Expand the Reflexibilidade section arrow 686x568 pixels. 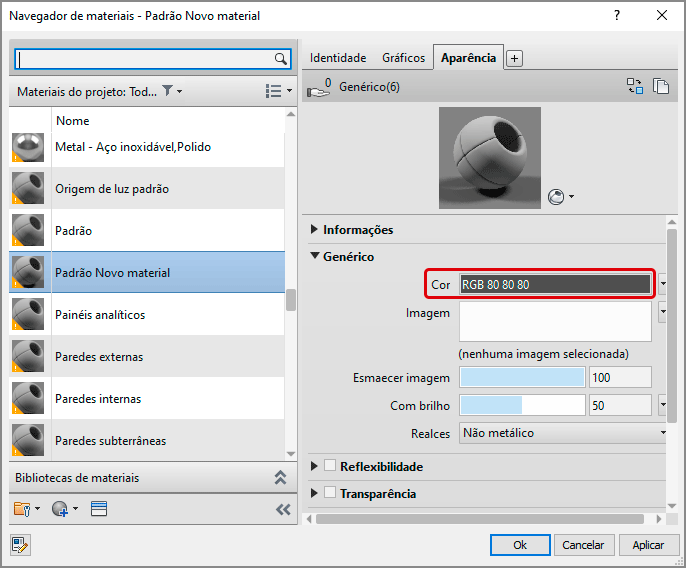tap(314, 466)
